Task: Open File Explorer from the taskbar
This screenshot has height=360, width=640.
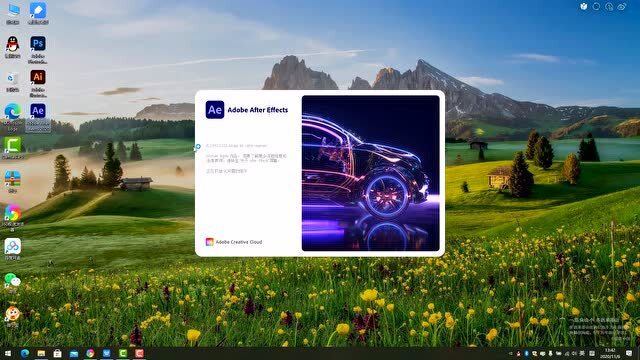Action: click(x=41, y=353)
